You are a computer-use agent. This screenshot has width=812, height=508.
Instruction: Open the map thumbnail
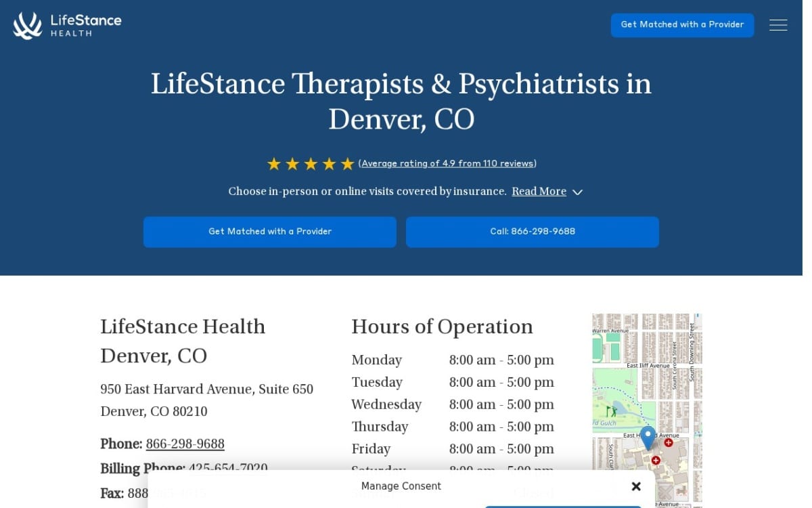(647, 410)
